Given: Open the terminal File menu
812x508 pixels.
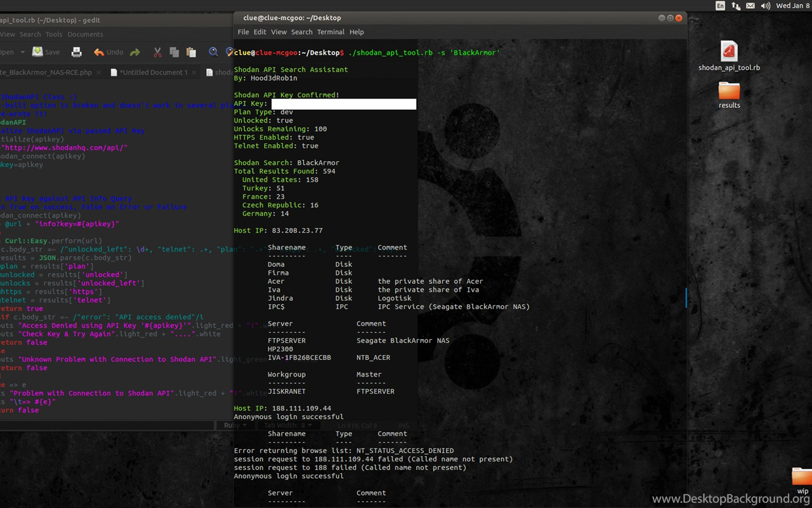Looking at the screenshot, I should tap(244, 32).
